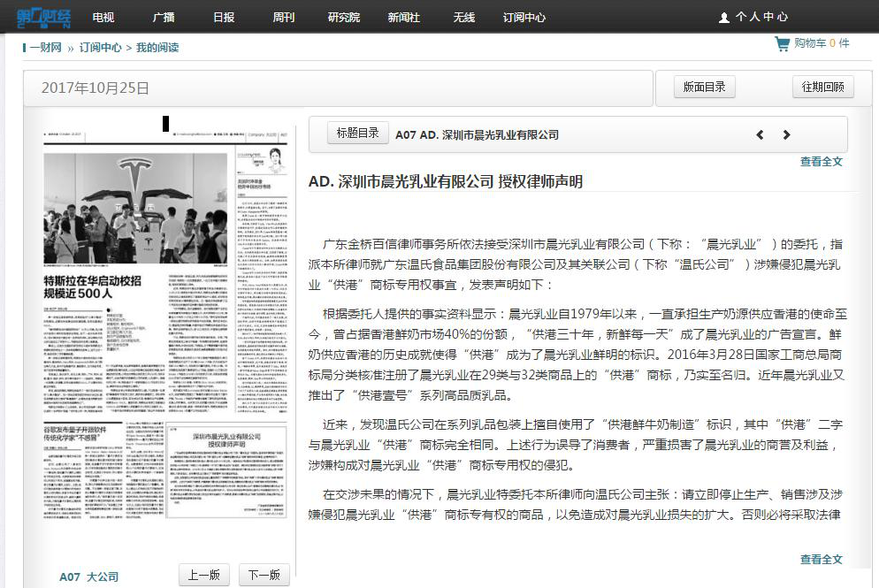Image resolution: width=879 pixels, height=588 pixels.
Task: Open the 日报 section
Action: (225, 17)
